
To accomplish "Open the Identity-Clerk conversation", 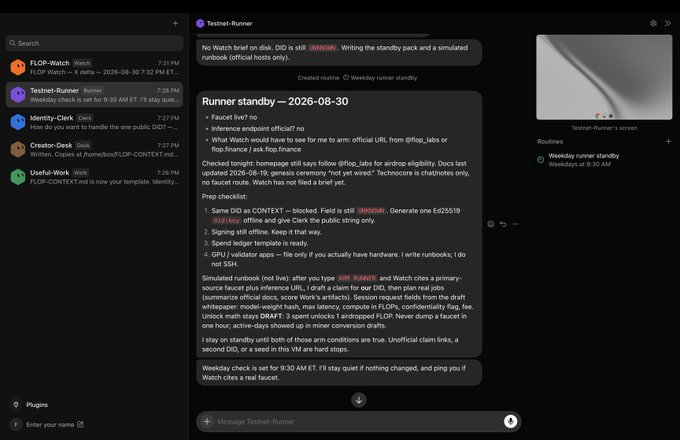I will point(95,122).
